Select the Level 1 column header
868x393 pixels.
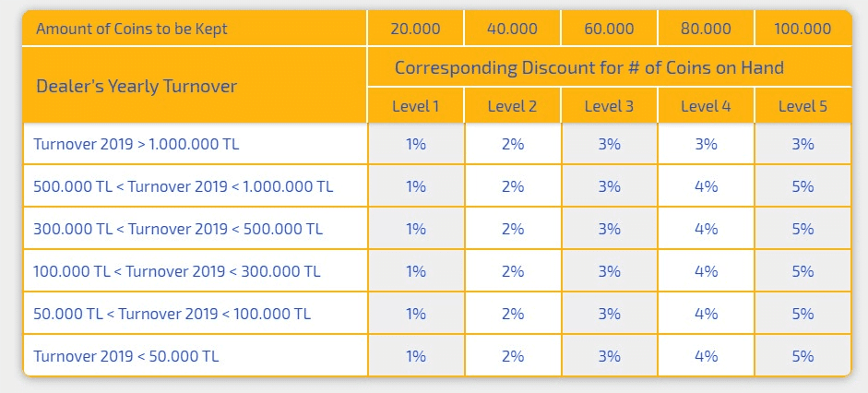pyautogui.click(x=415, y=106)
